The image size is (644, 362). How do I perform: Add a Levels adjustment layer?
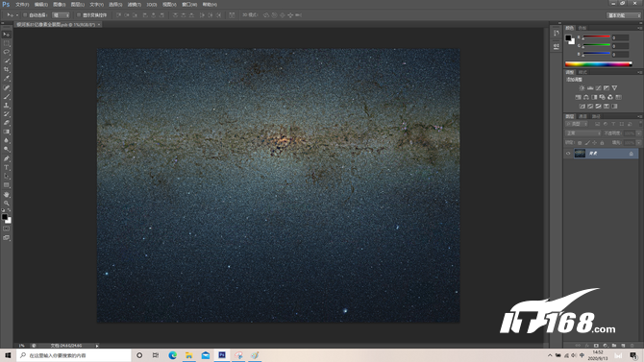click(590, 87)
